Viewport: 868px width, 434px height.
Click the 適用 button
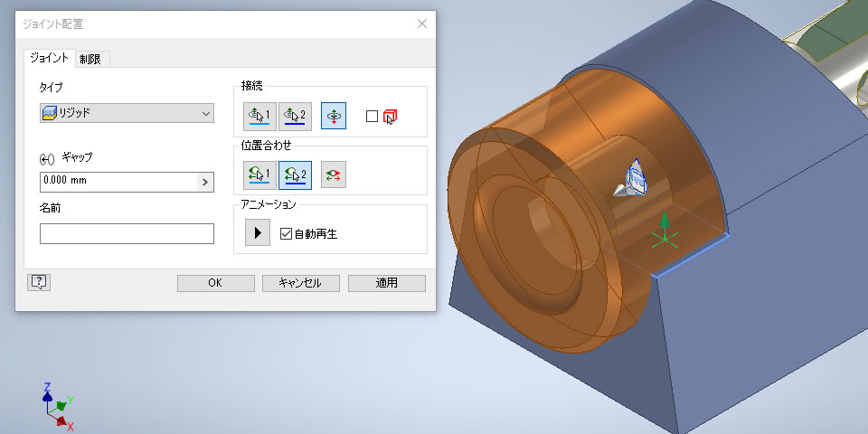coord(387,283)
